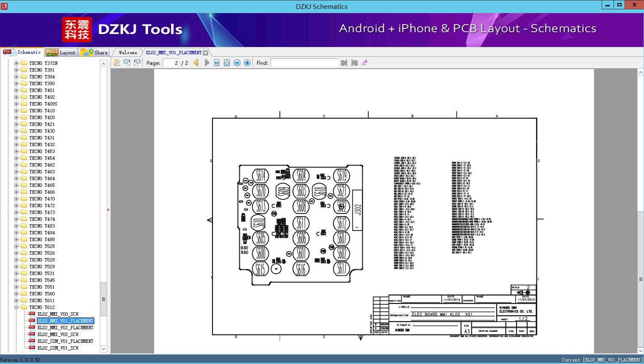Expand the TECNO T372N folder

pyautogui.click(x=17, y=63)
